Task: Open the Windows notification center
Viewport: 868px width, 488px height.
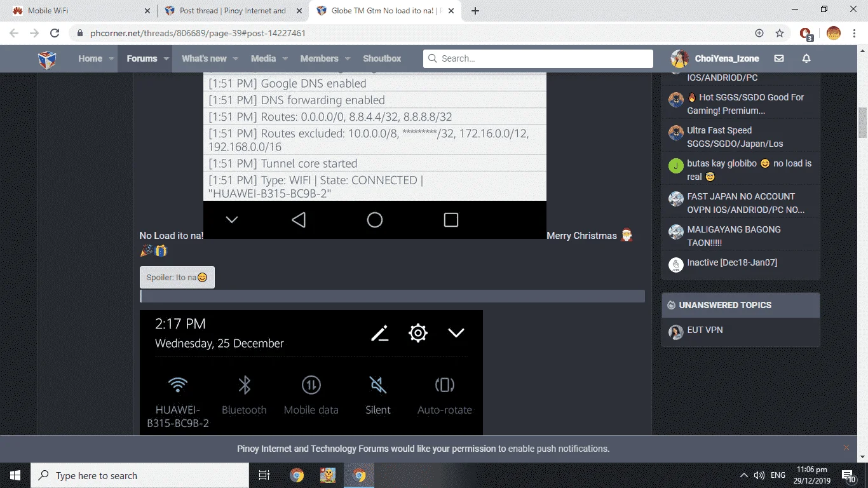Action: (x=848, y=475)
